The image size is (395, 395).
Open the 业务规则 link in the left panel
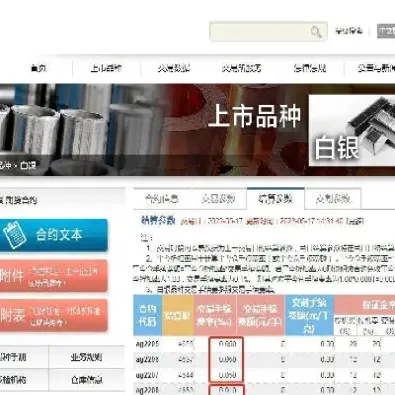86,357
